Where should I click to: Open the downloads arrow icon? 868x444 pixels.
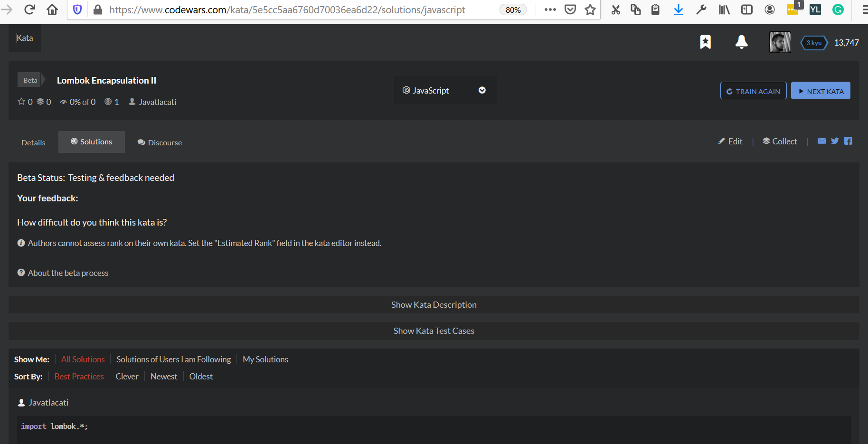point(679,9)
